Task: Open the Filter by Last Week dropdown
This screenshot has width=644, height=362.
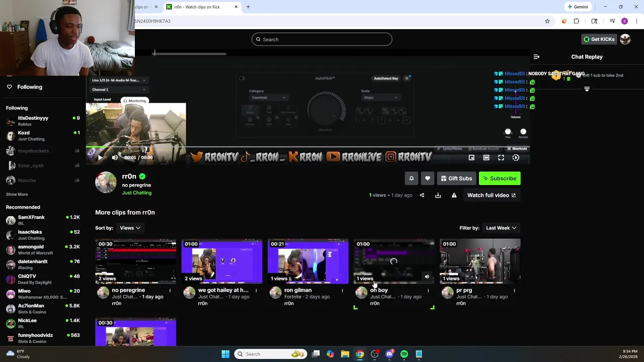Action: click(501, 228)
